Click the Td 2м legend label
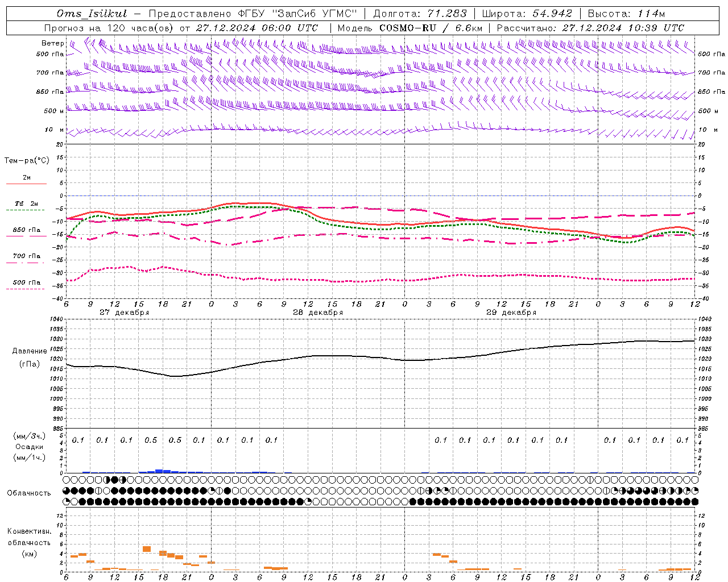The image size is (728, 582). 26,203
